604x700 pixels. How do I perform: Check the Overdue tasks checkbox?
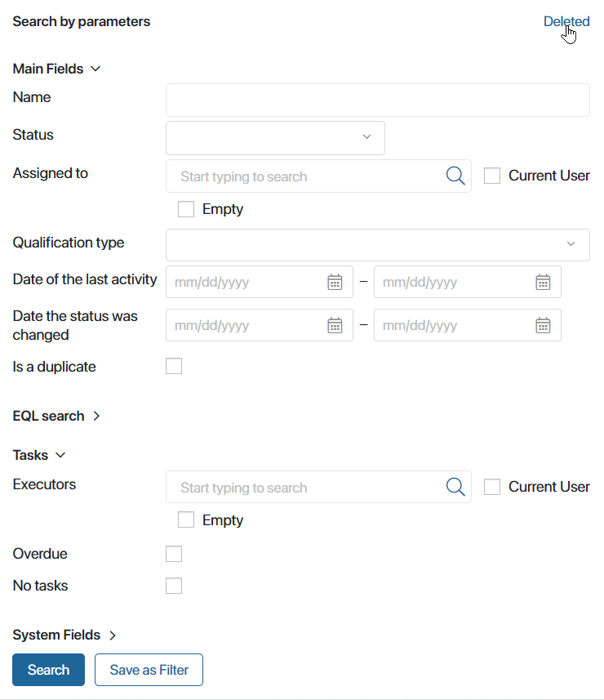pyautogui.click(x=174, y=554)
